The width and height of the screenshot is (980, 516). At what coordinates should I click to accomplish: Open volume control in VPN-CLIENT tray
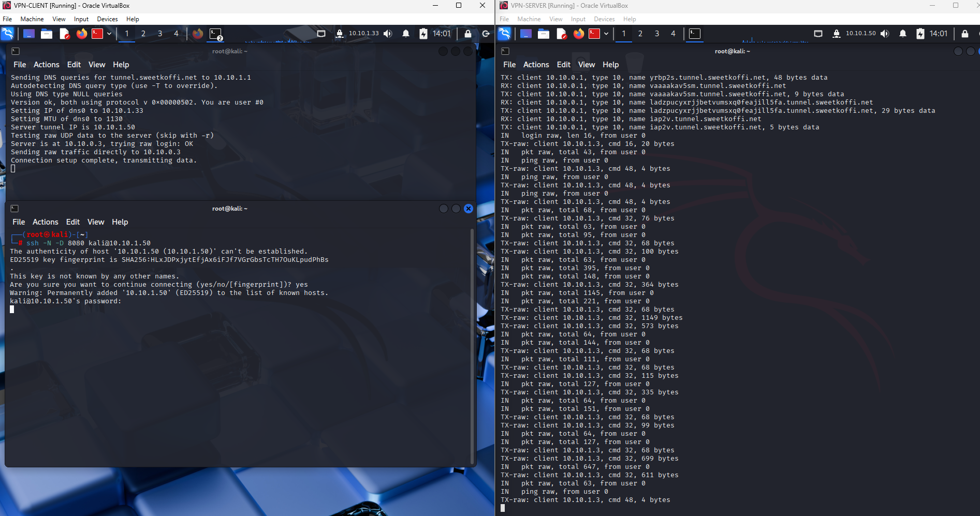coord(388,34)
